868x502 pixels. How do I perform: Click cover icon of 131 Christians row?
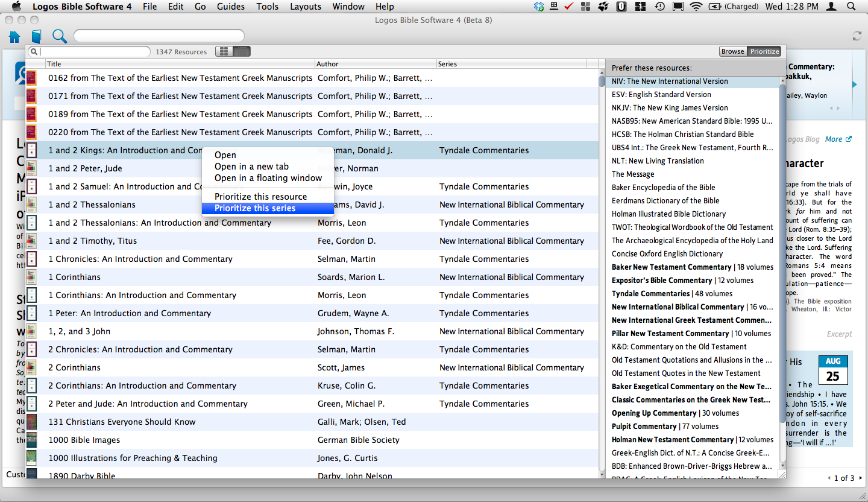[x=31, y=421]
